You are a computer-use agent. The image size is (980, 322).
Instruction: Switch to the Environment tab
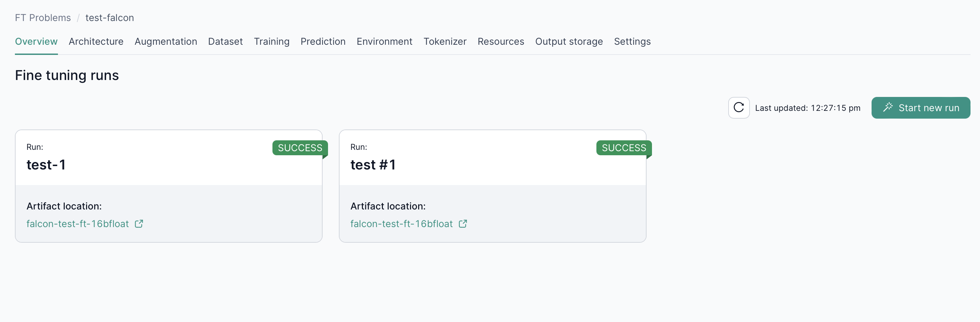(x=384, y=41)
